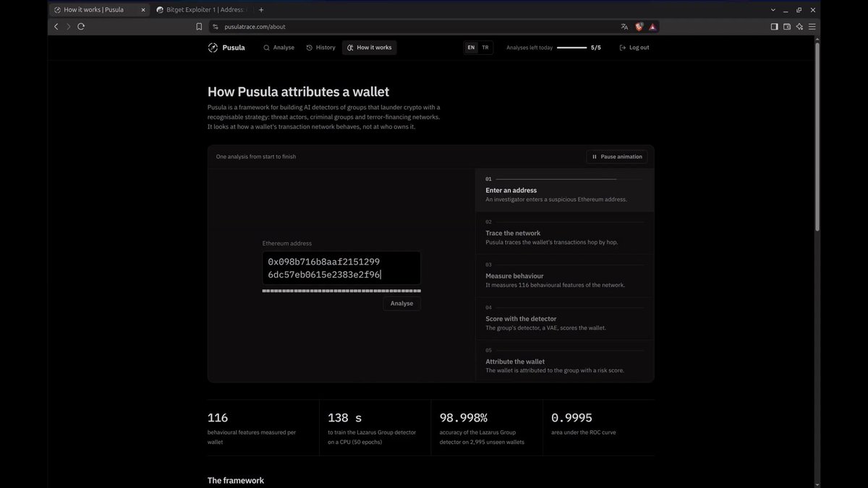Pause the walkthrough animation

[x=617, y=157]
